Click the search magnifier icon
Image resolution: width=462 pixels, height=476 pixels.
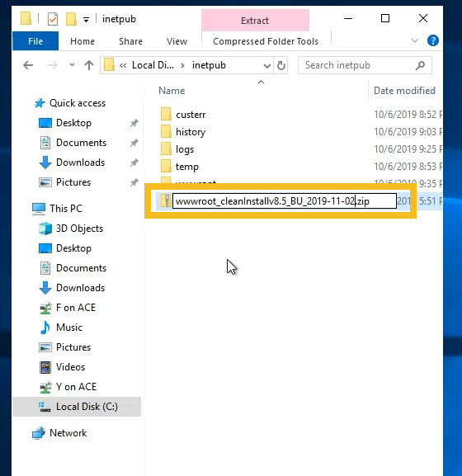click(x=421, y=65)
